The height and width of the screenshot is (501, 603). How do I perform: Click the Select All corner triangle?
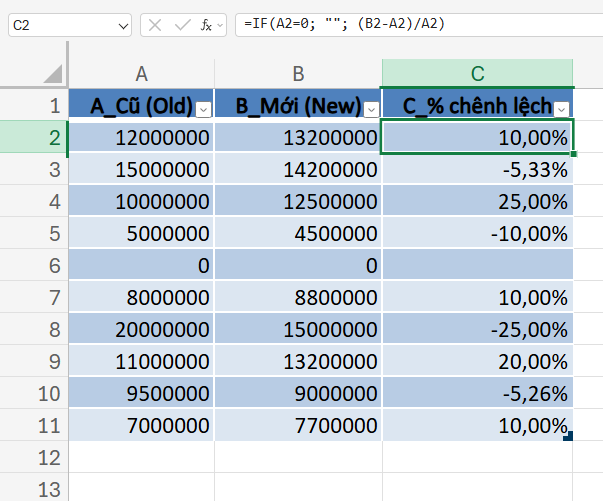click(x=51, y=73)
